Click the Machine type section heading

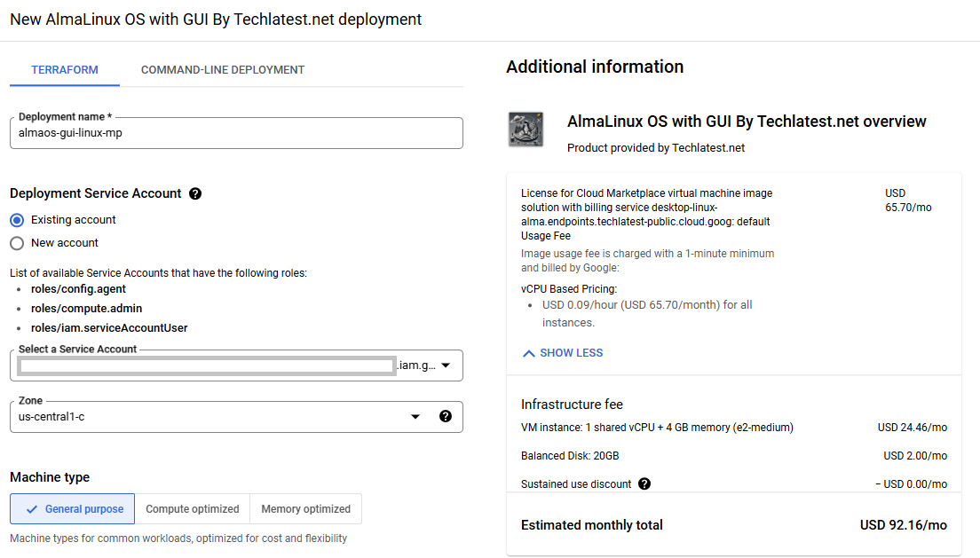50,477
